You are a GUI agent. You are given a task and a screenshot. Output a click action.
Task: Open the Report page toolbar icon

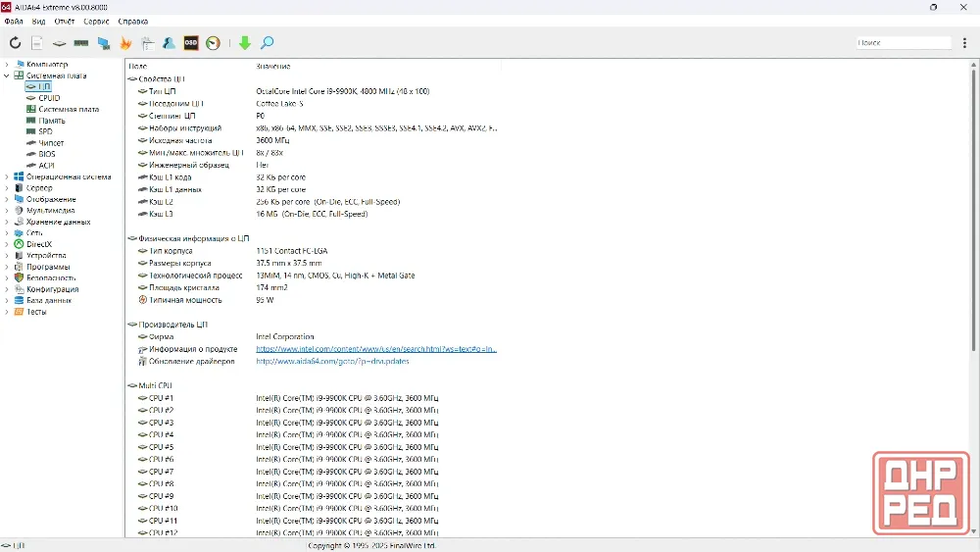coord(37,42)
